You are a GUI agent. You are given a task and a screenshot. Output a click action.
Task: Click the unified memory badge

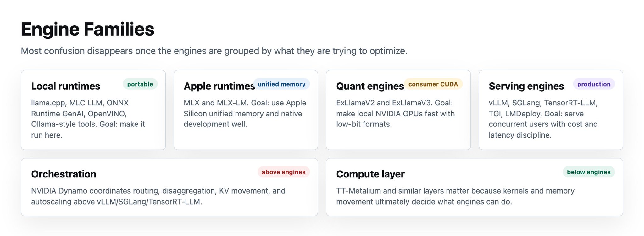(281, 84)
